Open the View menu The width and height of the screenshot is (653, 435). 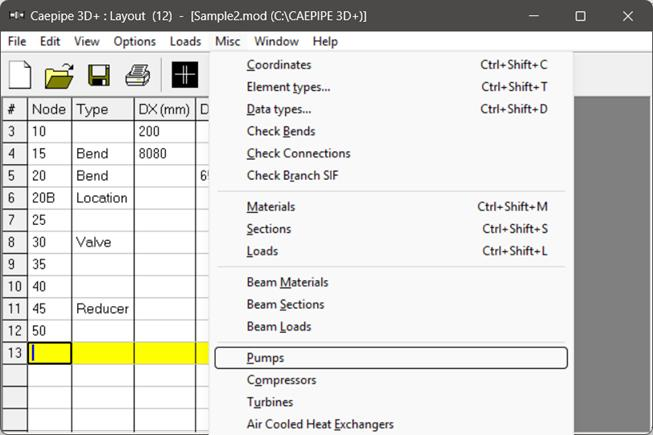87,41
